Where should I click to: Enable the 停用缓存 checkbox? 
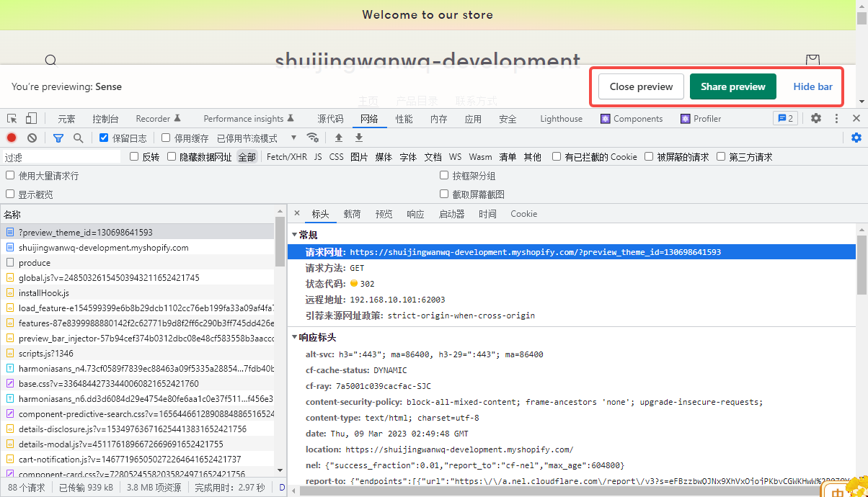click(166, 138)
